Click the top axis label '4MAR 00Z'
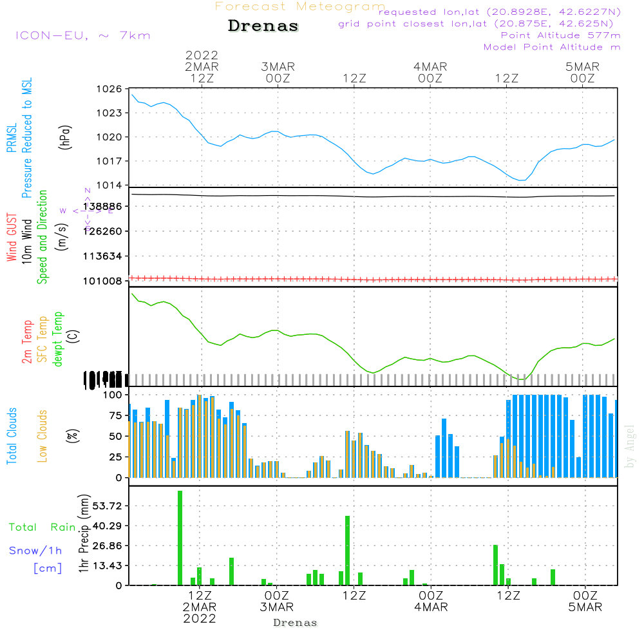Screen dimensions: 644x644 click(x=430, y=72)
